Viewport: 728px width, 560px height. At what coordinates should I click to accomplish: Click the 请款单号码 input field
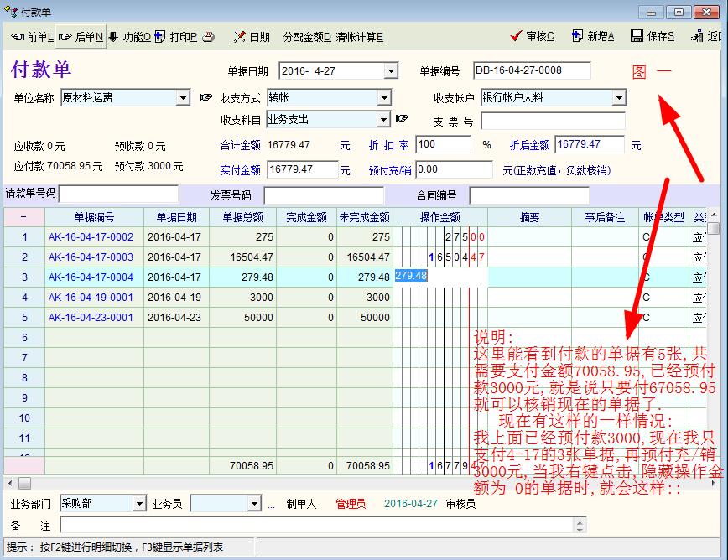click(119, 195)
